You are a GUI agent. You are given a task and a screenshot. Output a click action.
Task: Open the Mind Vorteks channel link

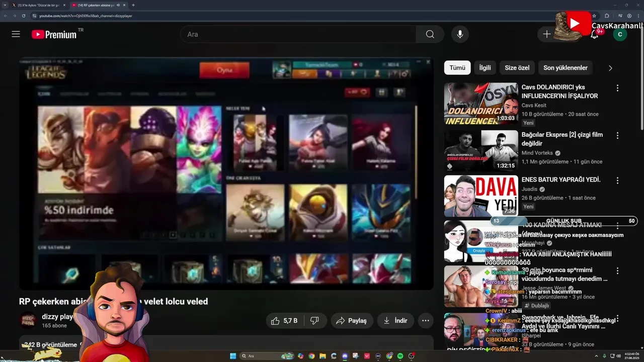click(x=537, y=153)
